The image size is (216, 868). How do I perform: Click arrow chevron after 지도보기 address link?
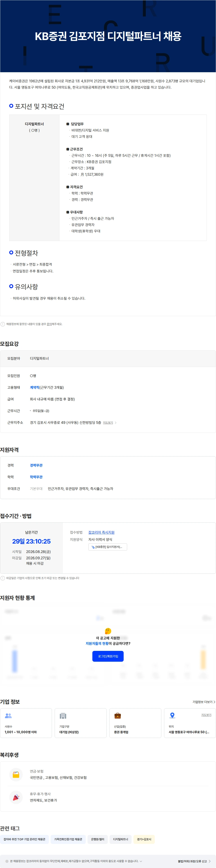[116, 423]
